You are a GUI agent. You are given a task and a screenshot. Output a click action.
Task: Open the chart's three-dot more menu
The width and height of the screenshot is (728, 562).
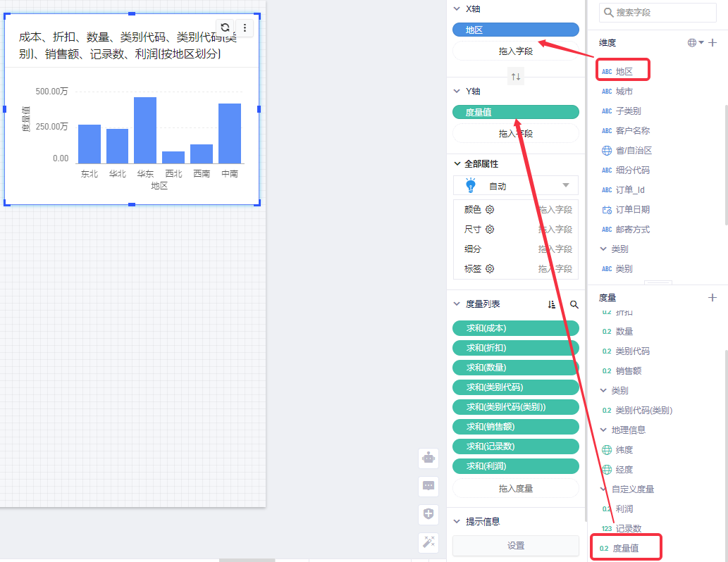click(x=245, y=27)
